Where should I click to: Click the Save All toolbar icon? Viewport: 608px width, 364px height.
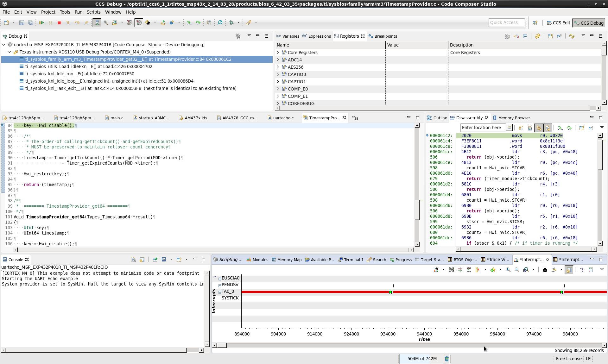coord(30,22)
